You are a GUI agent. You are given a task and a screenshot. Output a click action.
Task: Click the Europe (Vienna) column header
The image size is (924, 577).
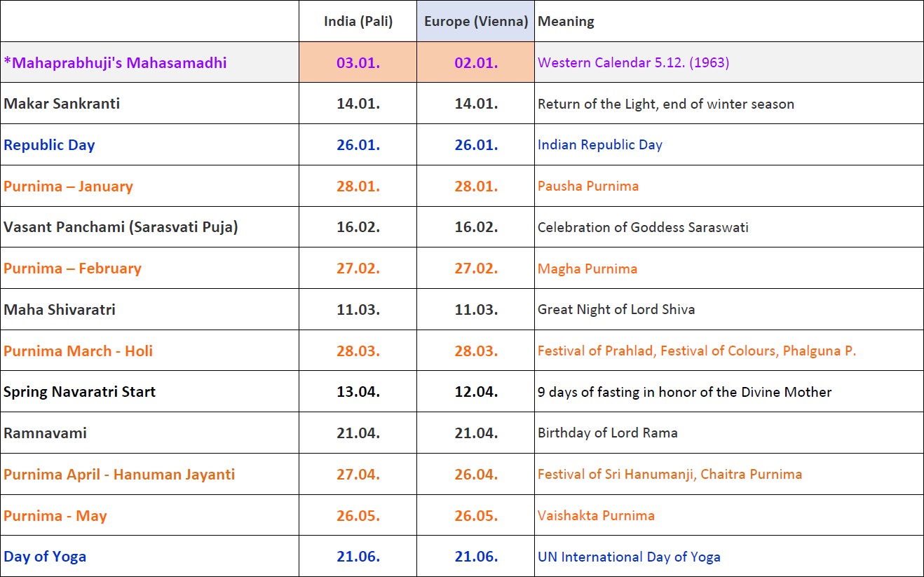pos(475,22)
